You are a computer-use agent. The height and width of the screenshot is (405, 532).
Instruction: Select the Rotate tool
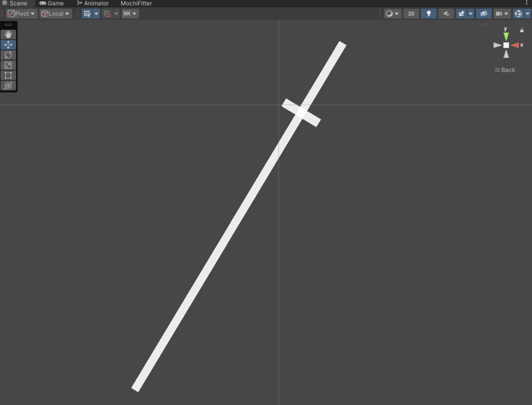8,55
